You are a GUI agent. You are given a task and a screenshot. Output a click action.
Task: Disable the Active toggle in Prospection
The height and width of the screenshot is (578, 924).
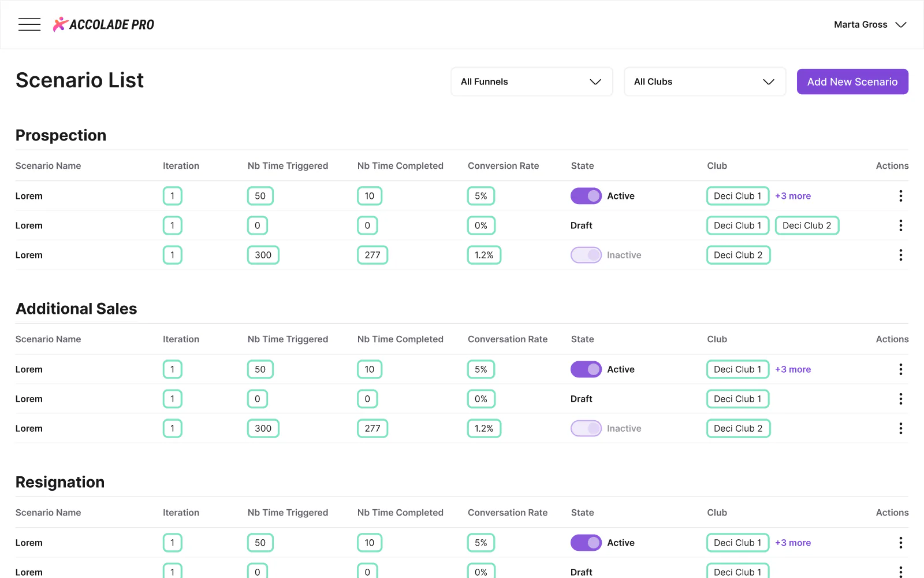(x=586, y=196)
